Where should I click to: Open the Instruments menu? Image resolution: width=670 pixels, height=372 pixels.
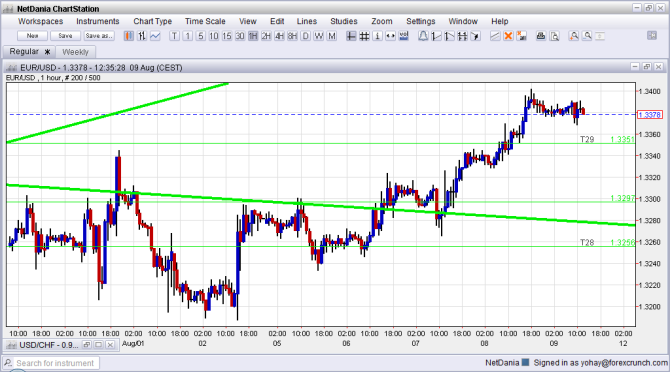tap(97, 21)
